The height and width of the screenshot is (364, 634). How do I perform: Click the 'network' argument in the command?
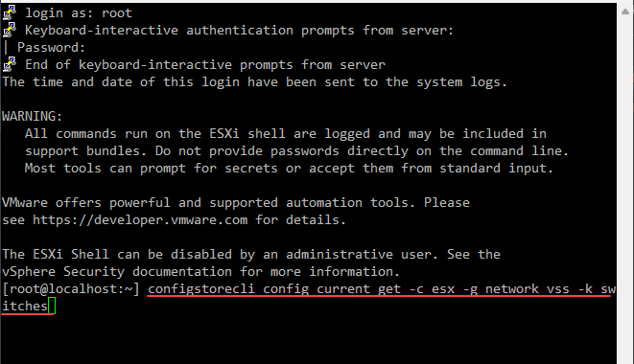(x=512, y=289)
